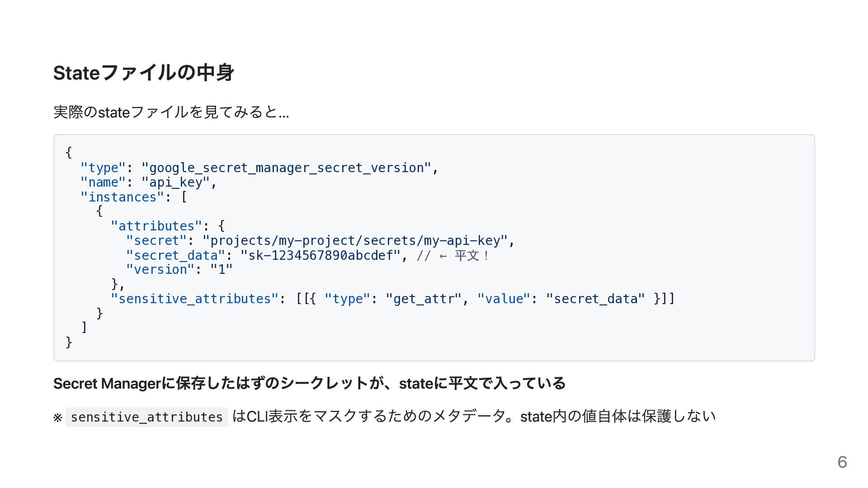Click the "type" key on the code's second line

[103, 168]
